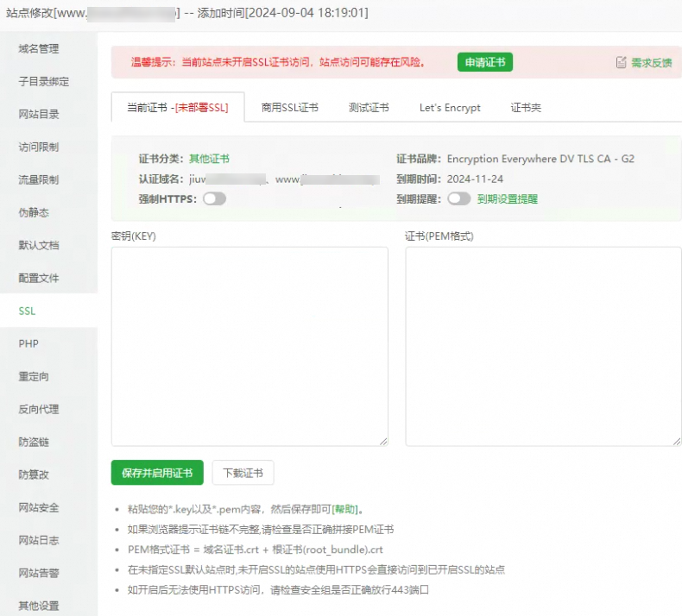Click the feedback icon beside 需求反馈
This screenshot has height=616, width=682.
621,62
